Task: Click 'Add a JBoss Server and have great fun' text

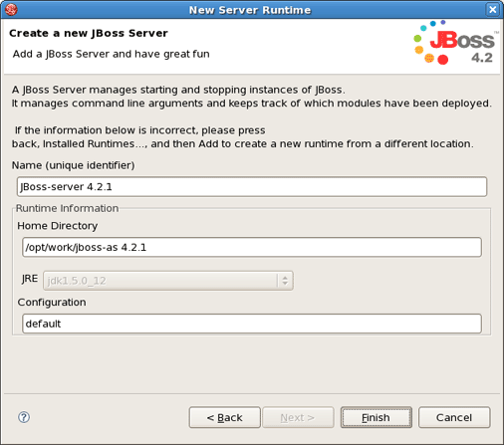Action: click(112, 54)
